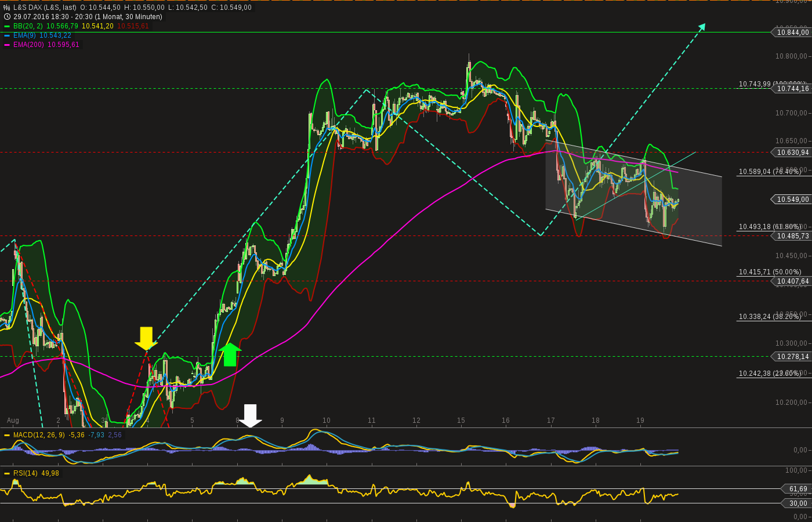Select the green BB legend color marker
812x522 pixels.
(x=7, y=26)
